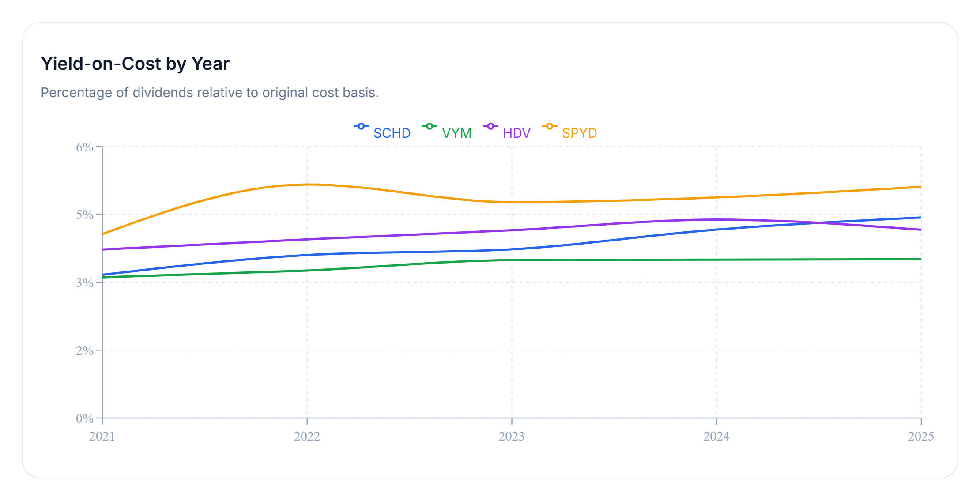
Task: Click the purple HDV legend marker icon
Action: point(490,127)
